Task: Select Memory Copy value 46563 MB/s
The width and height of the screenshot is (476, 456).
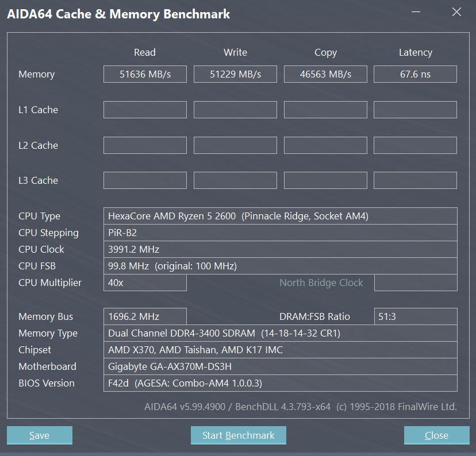Action: [x=325, y=74]
